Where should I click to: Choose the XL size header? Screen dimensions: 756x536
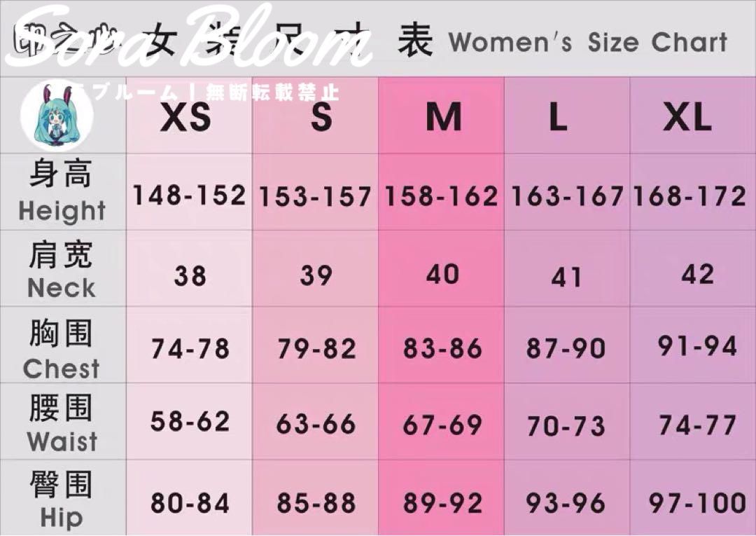tap(687, 117)
